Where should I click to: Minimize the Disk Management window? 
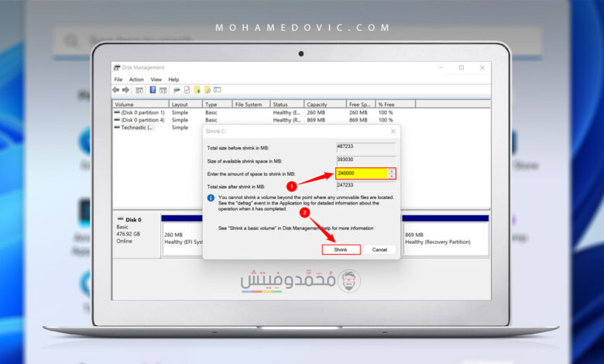pos(441,67)
